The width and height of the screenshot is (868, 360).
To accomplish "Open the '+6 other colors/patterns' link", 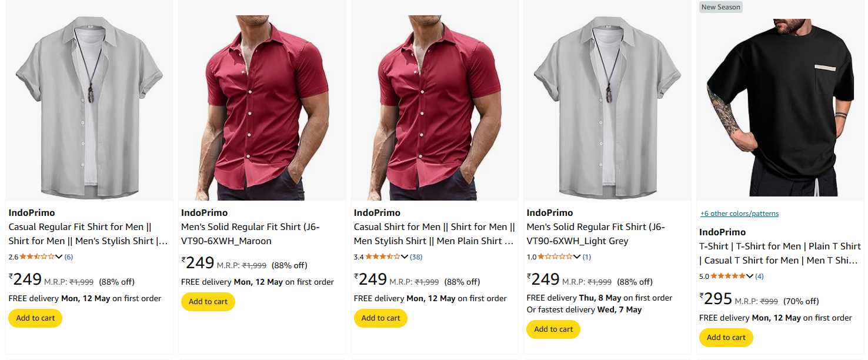I will 739,214.
